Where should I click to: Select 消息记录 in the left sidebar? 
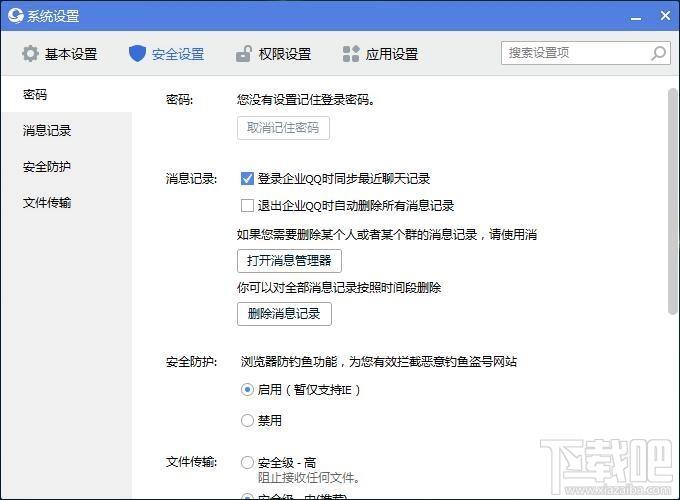click(x=66, y=131)
